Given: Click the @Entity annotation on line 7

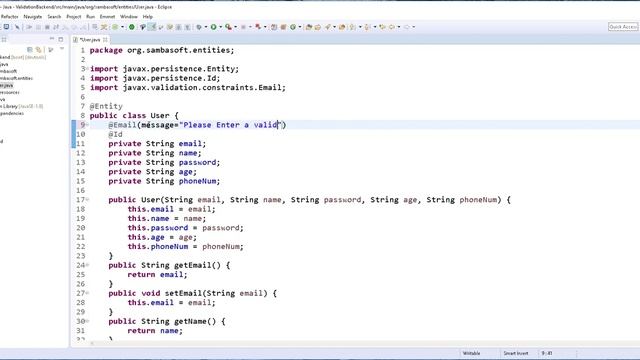Looking at the screenshot, I should pyautogui.click(x=106, y=106).
